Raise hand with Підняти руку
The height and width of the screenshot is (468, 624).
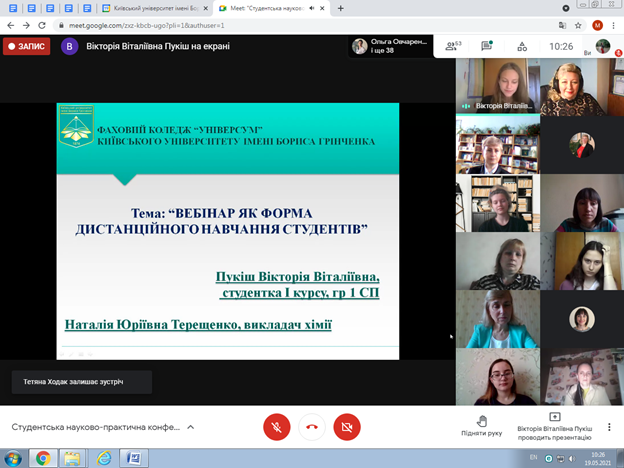[x=482, y=425]
